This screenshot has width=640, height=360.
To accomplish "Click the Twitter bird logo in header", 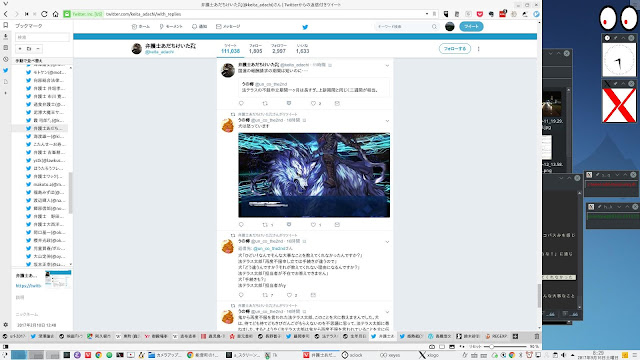I will (305, 27).
